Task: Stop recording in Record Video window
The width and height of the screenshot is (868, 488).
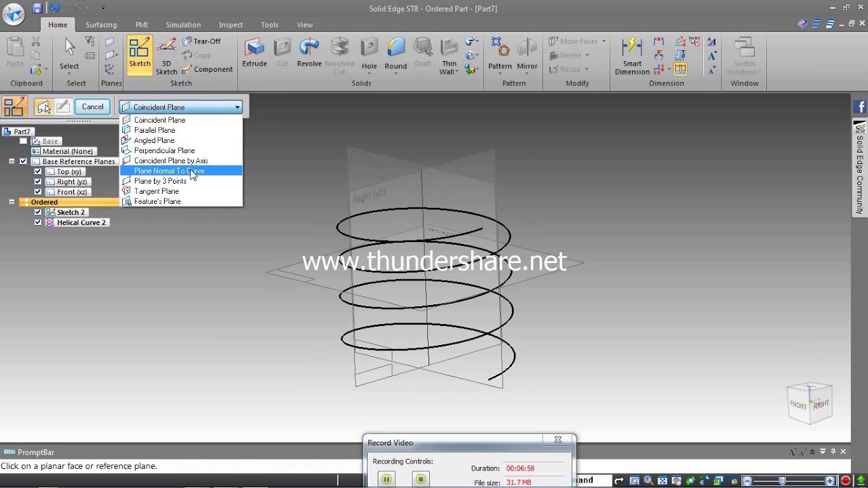Action: point(420,479)
